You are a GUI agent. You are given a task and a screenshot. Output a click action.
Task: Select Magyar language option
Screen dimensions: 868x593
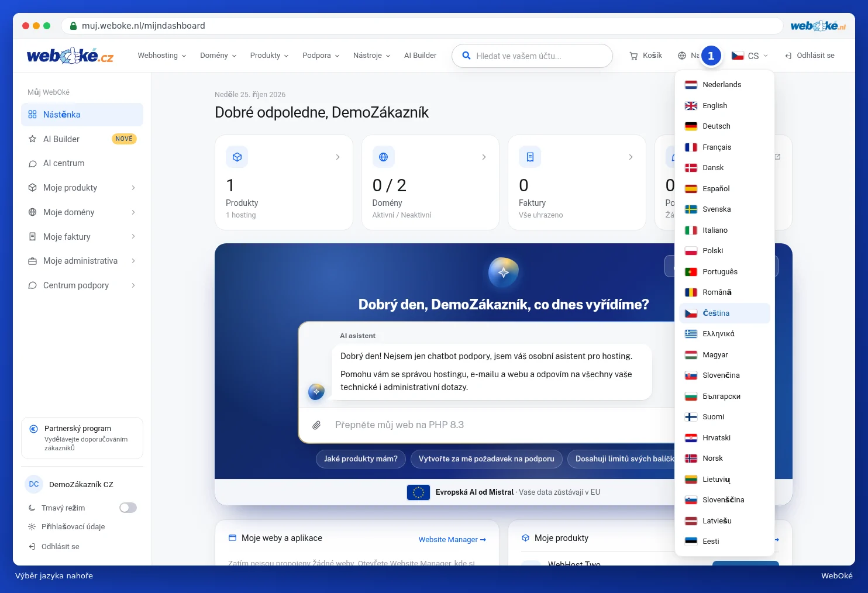(725, 355)
